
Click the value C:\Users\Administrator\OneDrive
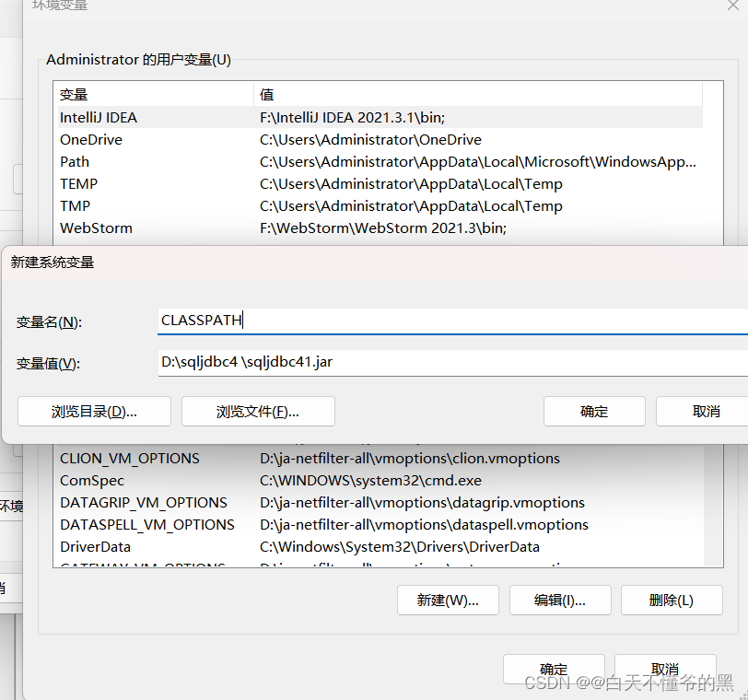point(370,140)
